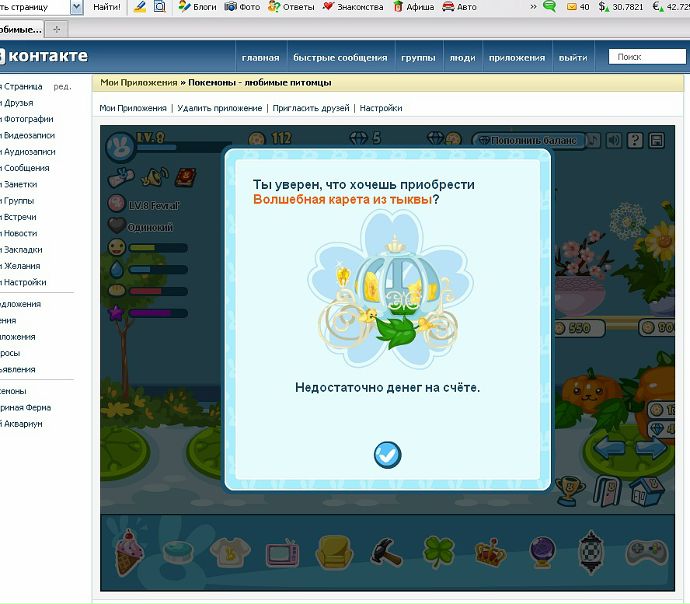The image size is (690, 604).
Task: Open the gamepad mini-games icon
Action: tap(645, 551)
